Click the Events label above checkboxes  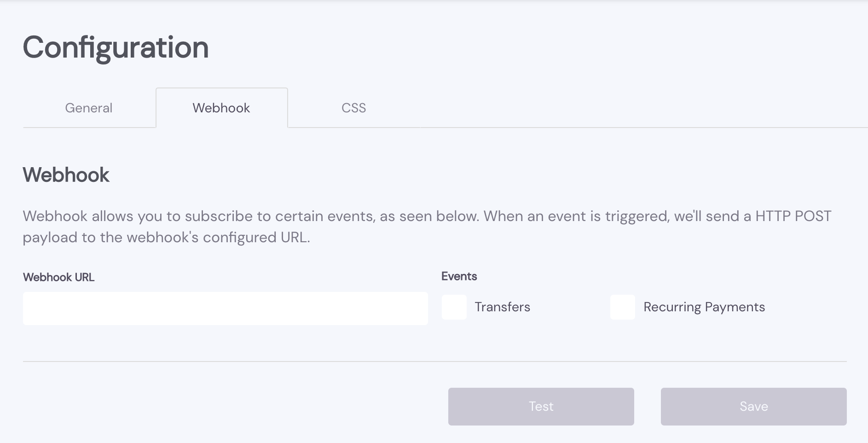459,276
